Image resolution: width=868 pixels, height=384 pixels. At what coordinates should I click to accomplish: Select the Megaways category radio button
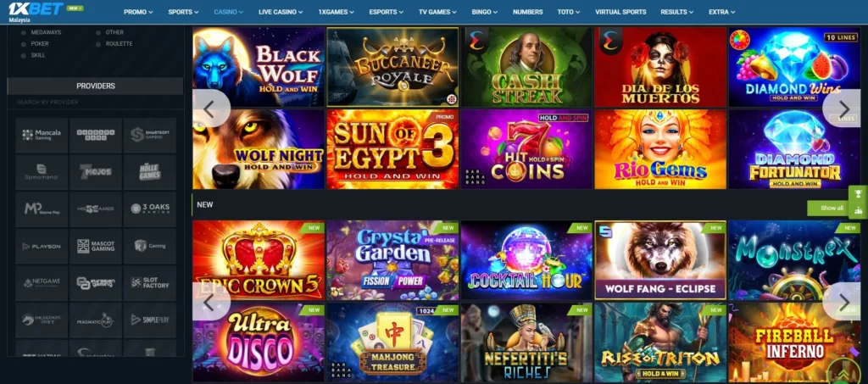pos(23,33)
